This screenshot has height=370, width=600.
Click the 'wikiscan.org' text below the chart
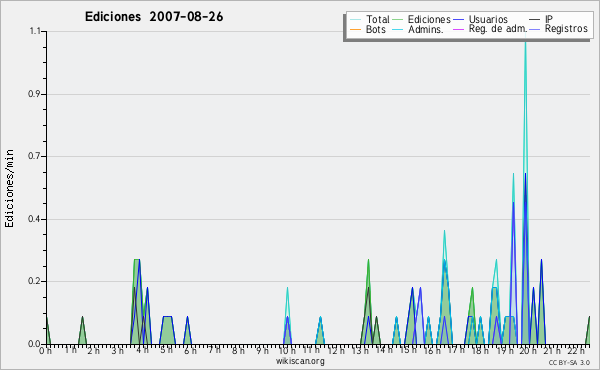click(300, 361)
